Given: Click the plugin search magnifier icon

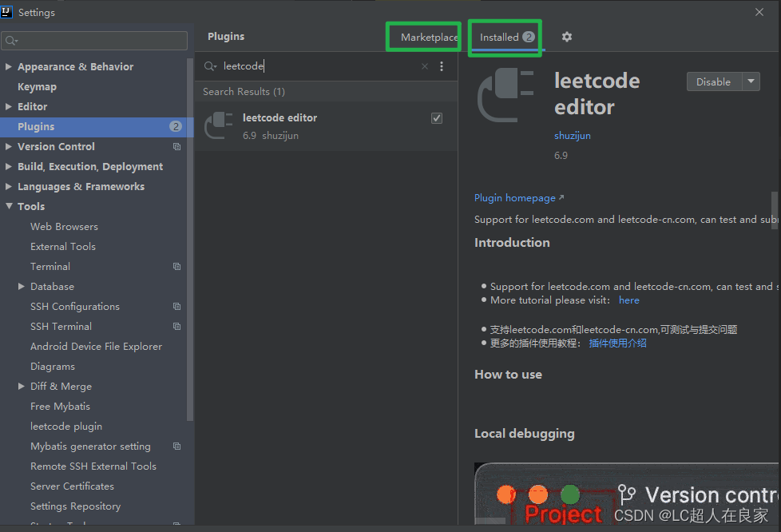Looking at the screenshot, I should [210, 66].
